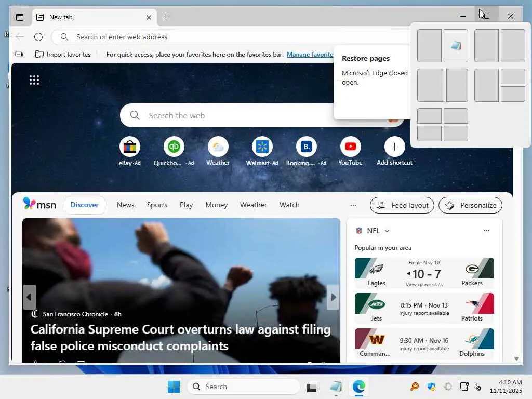Close the New tab tab

coord(149,17)
